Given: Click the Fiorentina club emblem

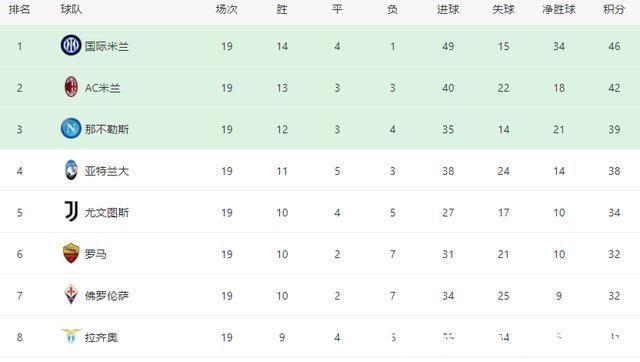Looking at the screenshot, I should 71,294.
